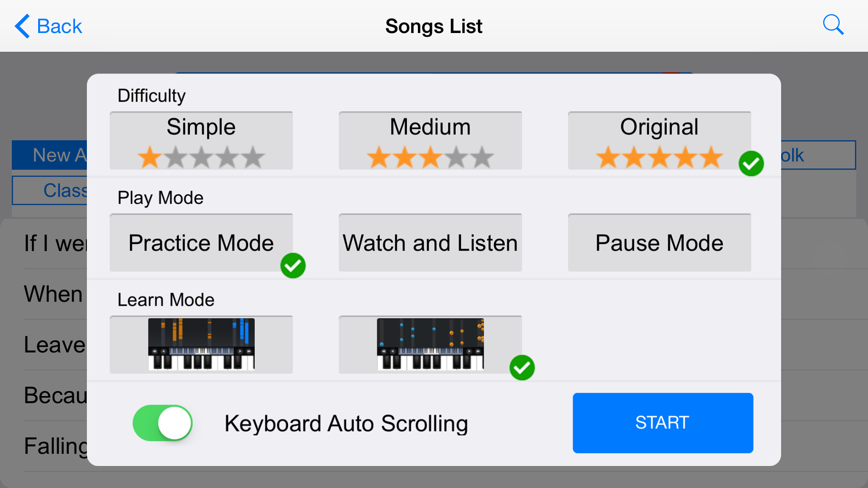The height and width of the screenshot is (488, 868).
Task: Open the partially hidden Folk category tab
Action: point(818,155)
